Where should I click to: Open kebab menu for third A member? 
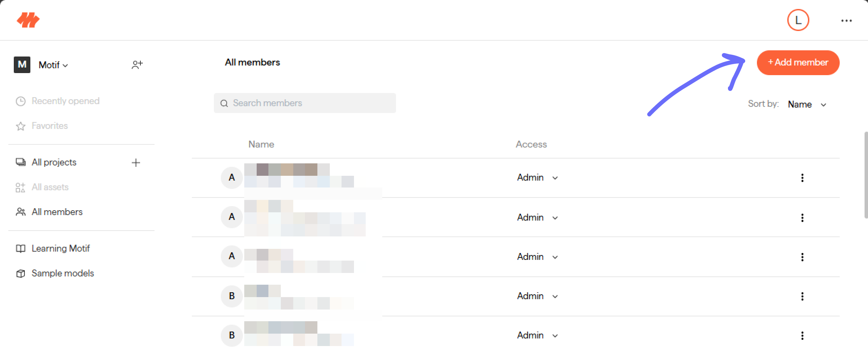point(802,257)
